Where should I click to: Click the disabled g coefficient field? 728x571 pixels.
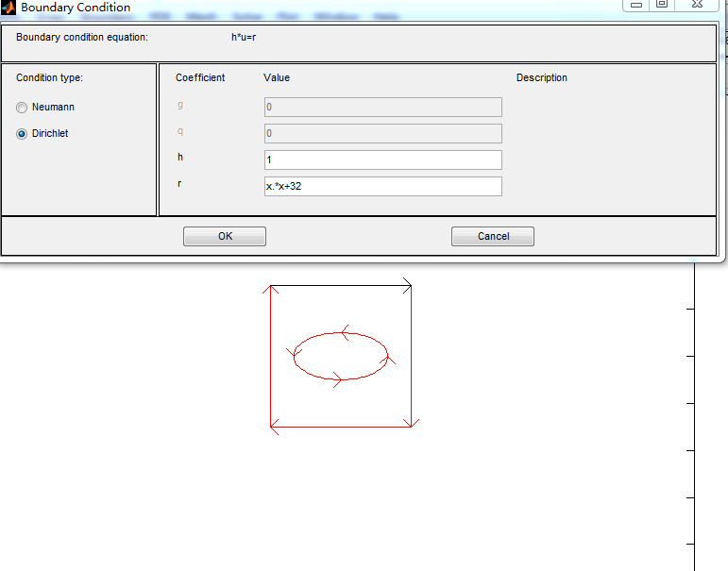(383, 107)
